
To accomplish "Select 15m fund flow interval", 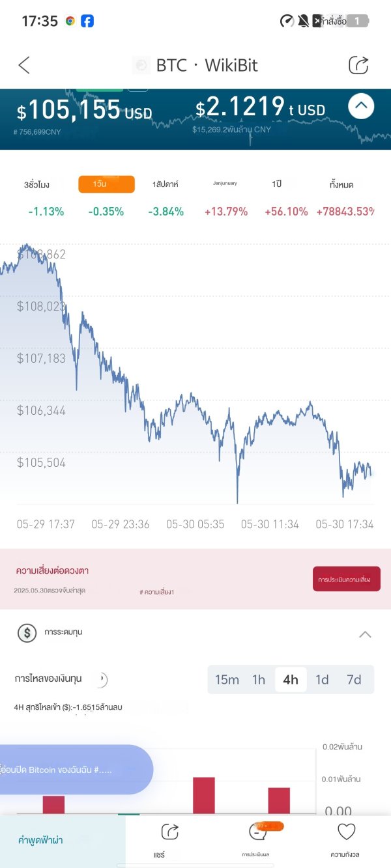I will pos(227,680).
